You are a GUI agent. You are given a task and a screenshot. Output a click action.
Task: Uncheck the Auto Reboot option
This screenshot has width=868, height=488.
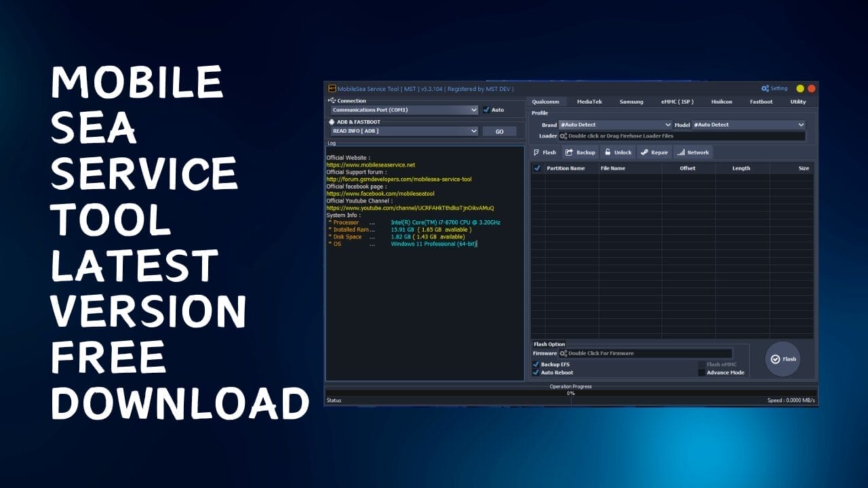pyautogui.click(x=537, y=372)
